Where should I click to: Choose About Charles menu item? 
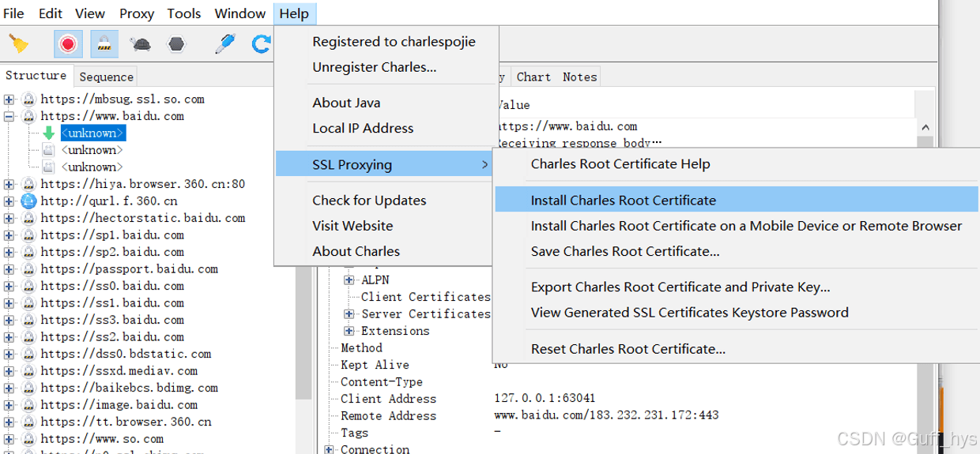[x=356, y=251]
